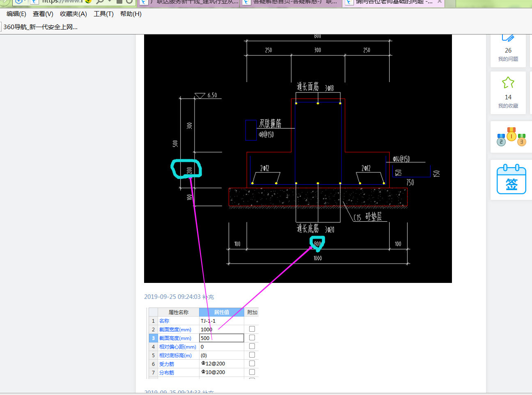Viewport: 532px width, 395px height.
Task: Tick the 附加 checkbox for 分布筋
Action: [x=252, y=372]
